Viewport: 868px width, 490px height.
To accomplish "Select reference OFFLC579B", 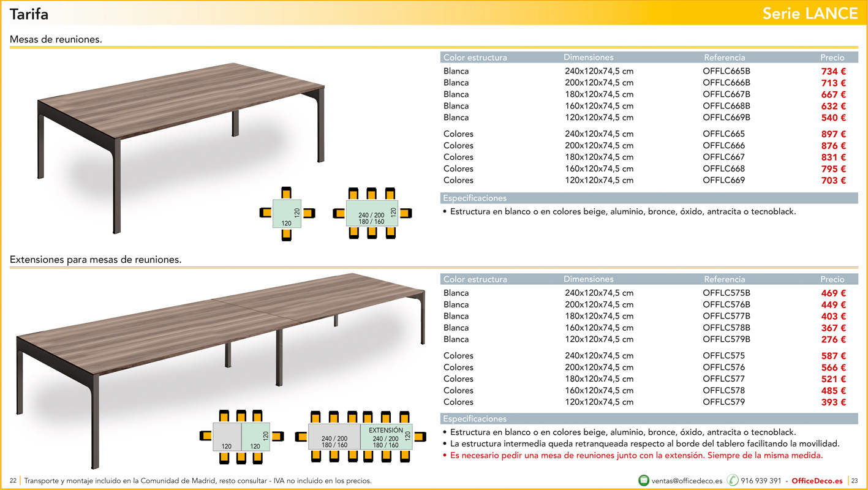I will [x=726, y=339].
